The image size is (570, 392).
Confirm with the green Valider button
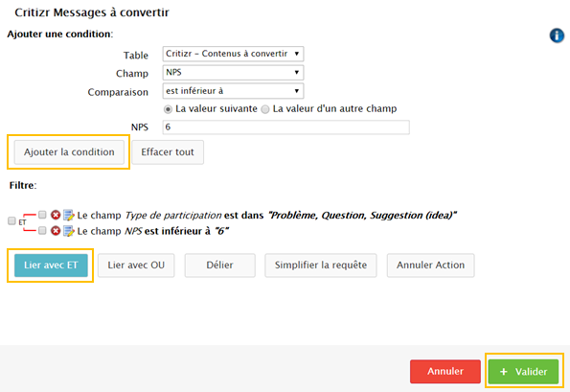(x=523, y=371)
